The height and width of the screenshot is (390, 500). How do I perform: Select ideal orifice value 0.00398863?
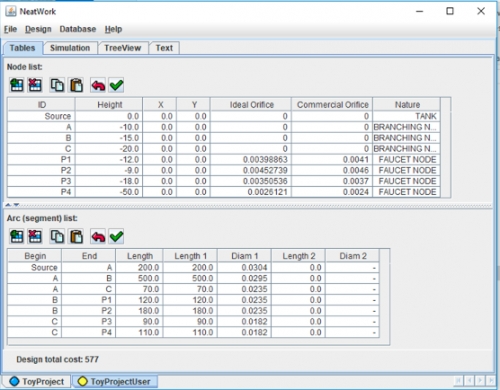point(251,160)
